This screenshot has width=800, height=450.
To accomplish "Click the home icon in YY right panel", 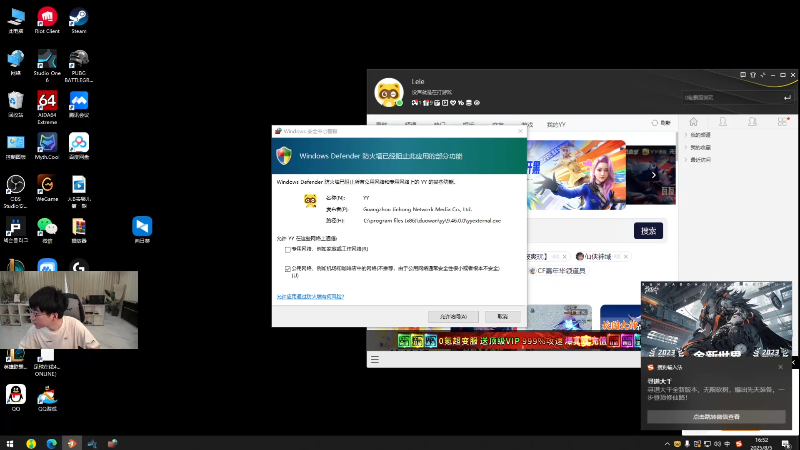I will click(693, 122).
